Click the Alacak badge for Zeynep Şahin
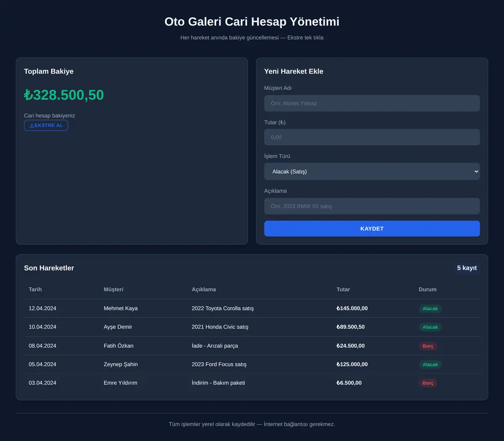Screen dimensions: 504x441 coord(430,364)
